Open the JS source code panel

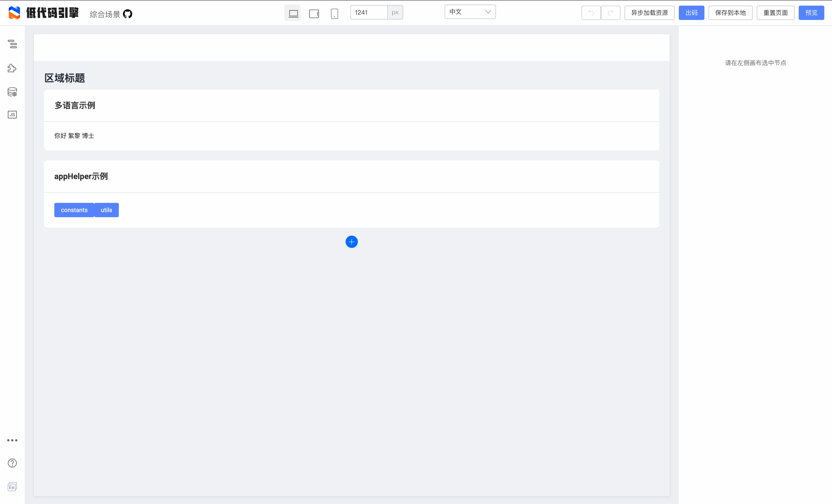click(12, 115)
